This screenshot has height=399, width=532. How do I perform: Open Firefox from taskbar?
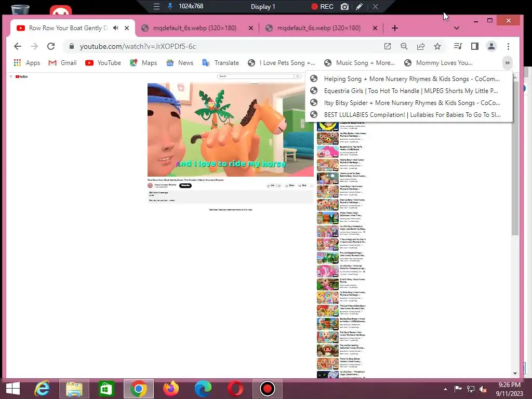click(x=170, y=389)
